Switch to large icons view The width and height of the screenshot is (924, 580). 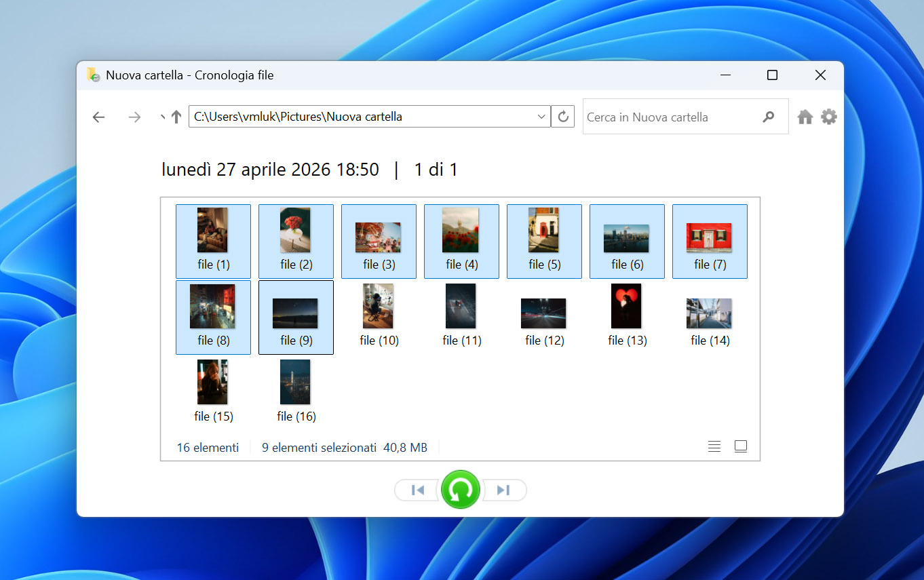[741, 446]
